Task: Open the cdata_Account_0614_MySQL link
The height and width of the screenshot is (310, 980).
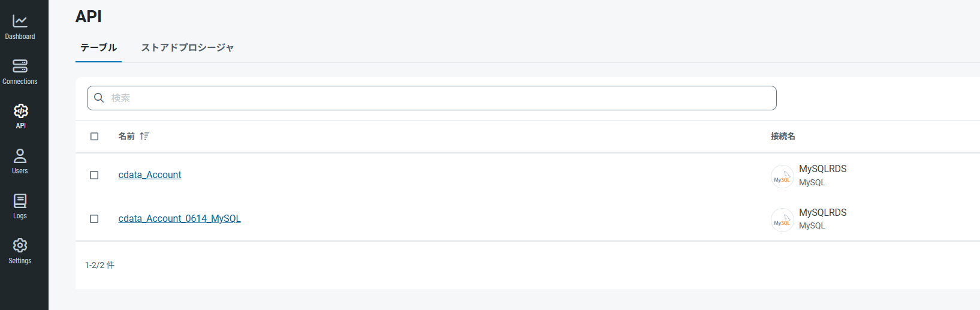Action: coord(180,219)
